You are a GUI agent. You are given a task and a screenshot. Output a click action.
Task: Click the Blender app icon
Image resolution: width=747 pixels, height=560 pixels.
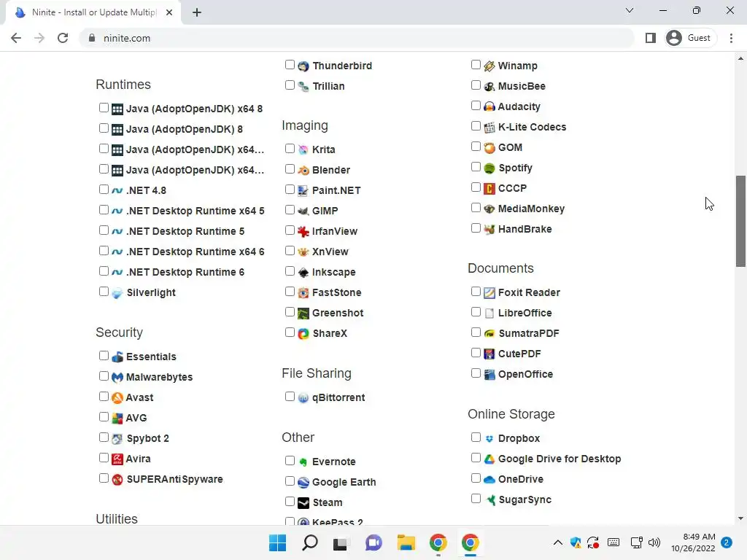pyautogui.click(x=303, y=170)
